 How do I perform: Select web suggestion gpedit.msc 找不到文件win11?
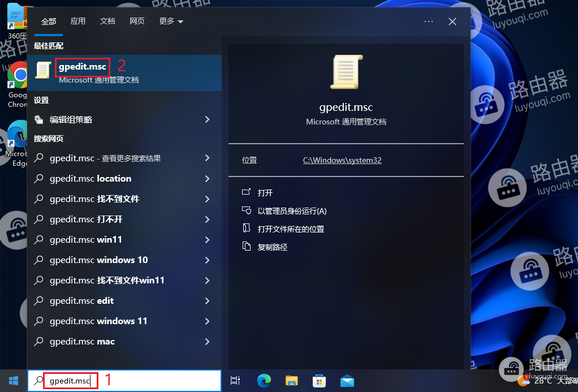(x=124, y=281)
